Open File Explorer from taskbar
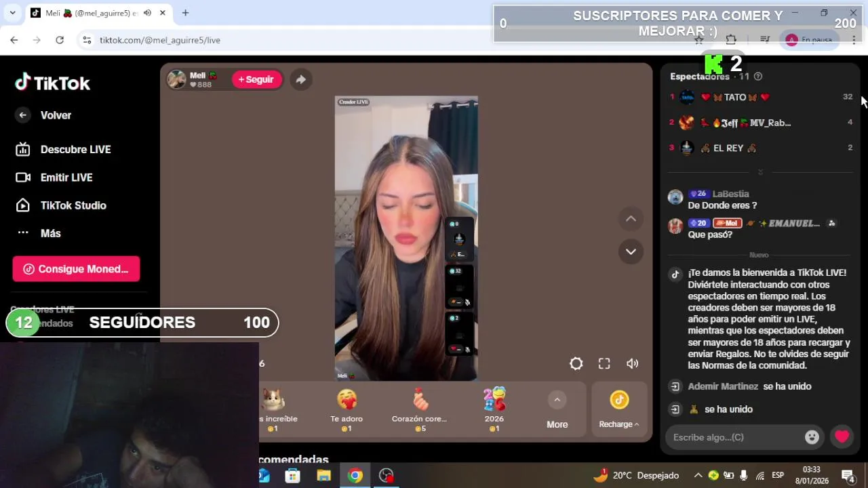The height and width of the screenshot is (488, 868). click(x=323, y=476)
